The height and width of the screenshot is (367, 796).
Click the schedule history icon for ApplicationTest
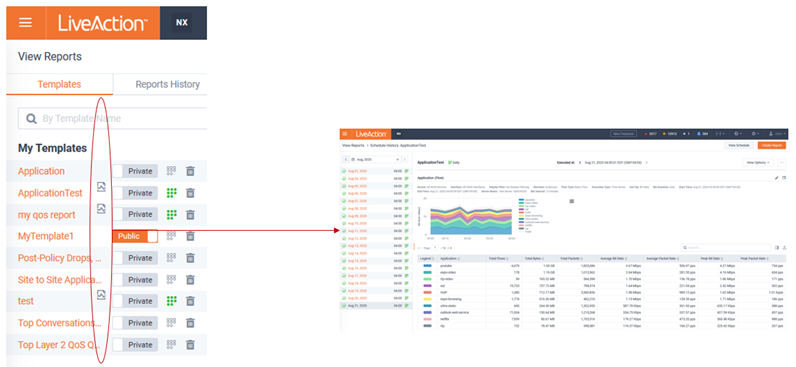[x=102, y=187]
